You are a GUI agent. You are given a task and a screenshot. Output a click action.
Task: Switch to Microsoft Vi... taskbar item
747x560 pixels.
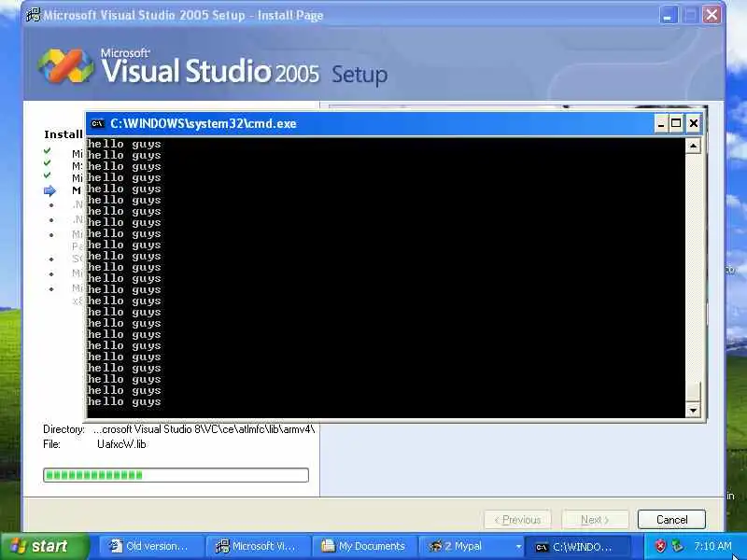(x=258, y=546)
